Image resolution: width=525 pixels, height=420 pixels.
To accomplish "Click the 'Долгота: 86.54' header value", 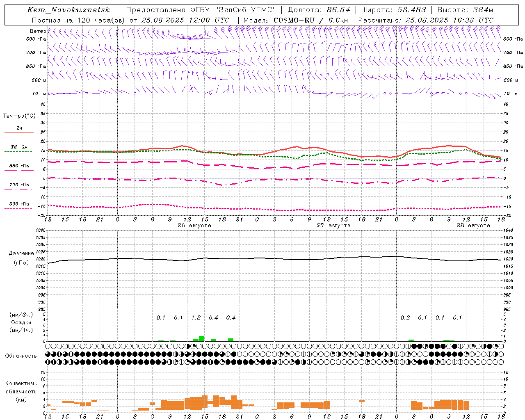I will pos(319,10).
